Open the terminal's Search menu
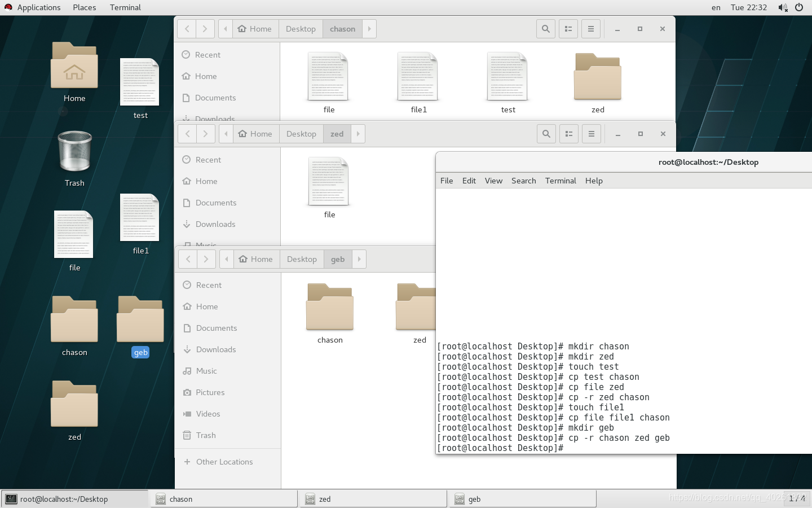This screenshot has height=508, width=812. pyautogui.click(x=523, y=181)
